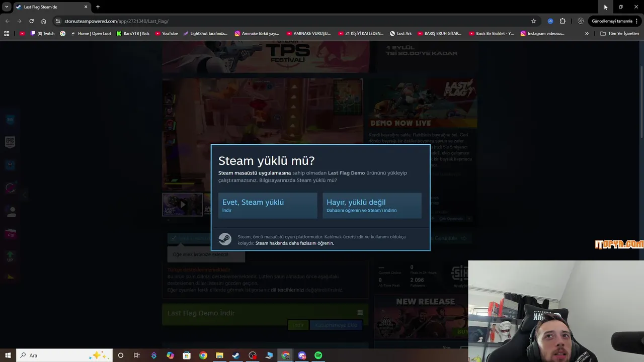This screenshot has height=362, width=644.
Task: Click the Steam logo icon in dialog
Action: pyautogui.click(x=225, y=239)
